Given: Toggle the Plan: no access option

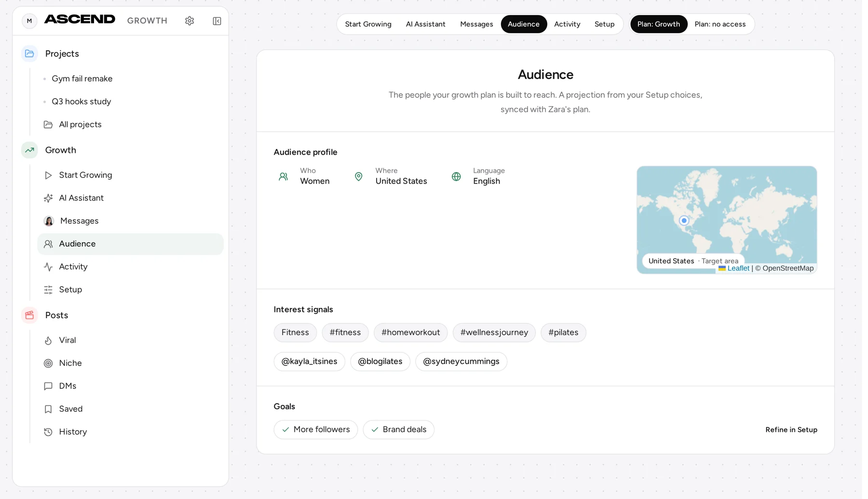Looking at the screenshot, I should (x=720, y=24).
